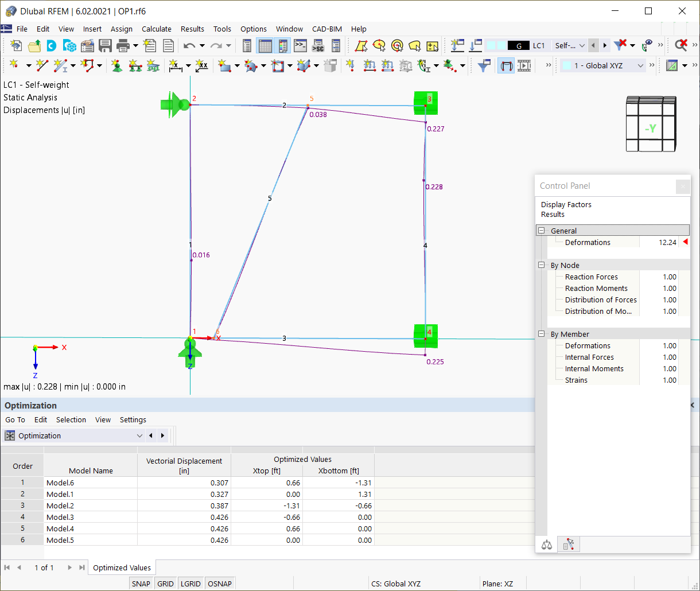Insert a new dimension
700x591 pixels.
click(x=176, y=66)
